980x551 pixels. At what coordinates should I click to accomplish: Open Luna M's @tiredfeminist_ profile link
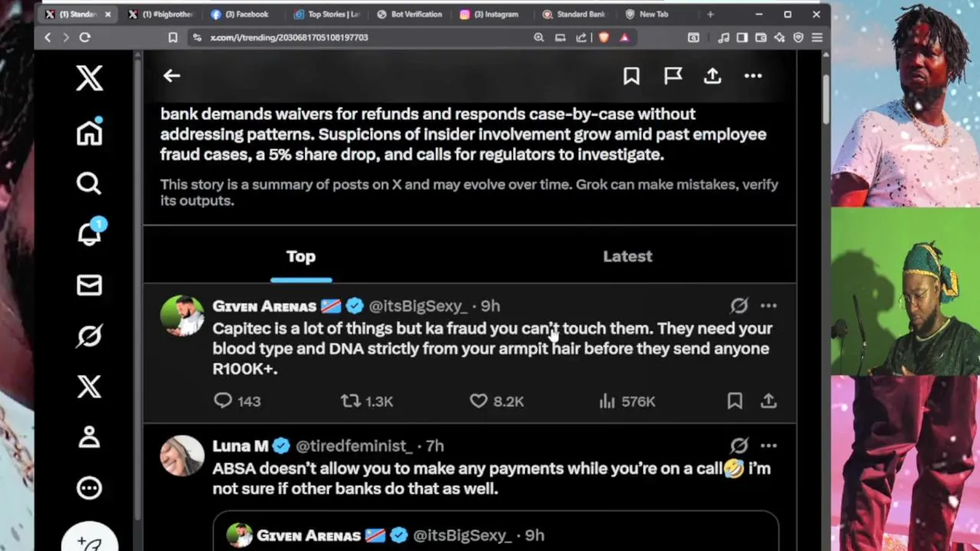pos(354,446)
